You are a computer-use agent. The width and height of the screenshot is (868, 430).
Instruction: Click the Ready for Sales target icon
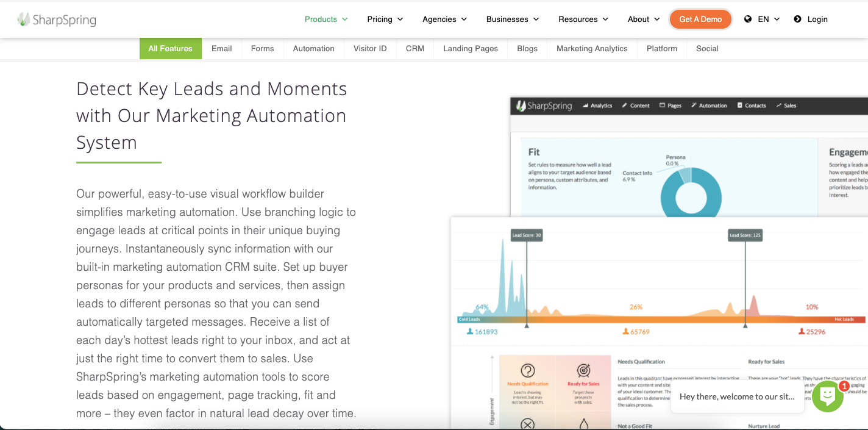[583, 371]
